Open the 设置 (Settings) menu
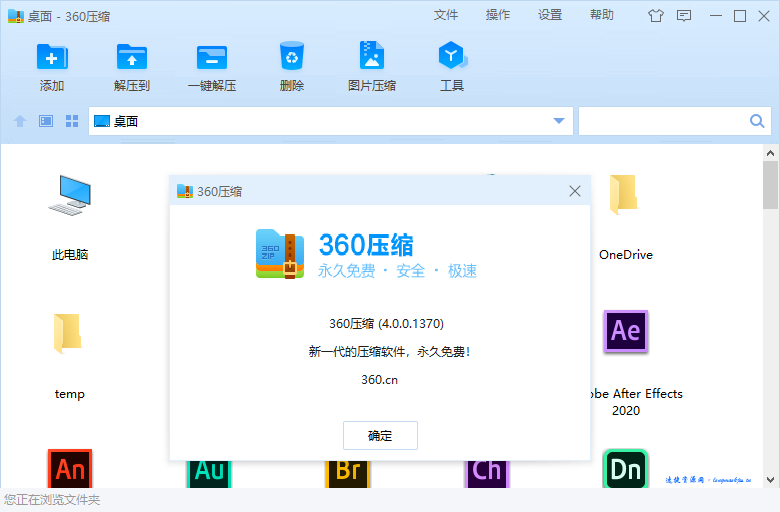The image size is (780, 512). point(550,15)
